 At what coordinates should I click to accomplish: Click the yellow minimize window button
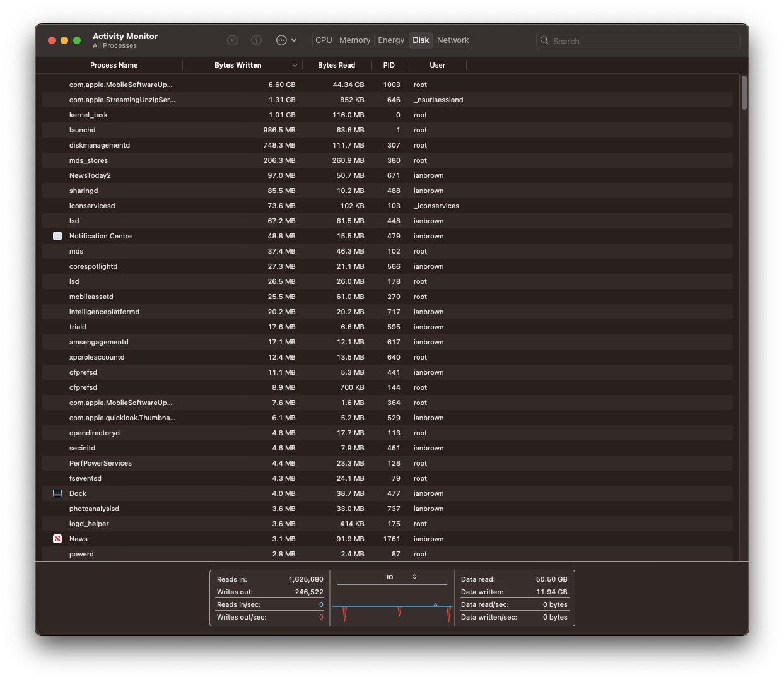[64, 40]
